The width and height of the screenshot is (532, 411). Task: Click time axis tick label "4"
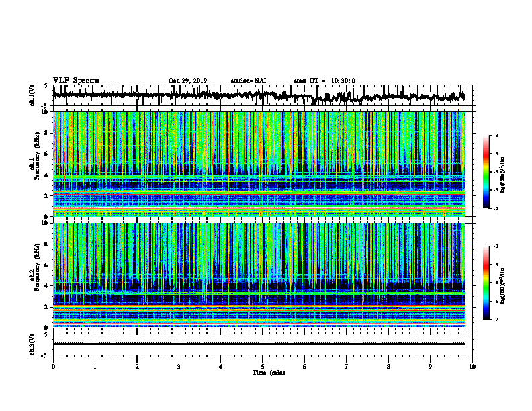(x=221, y=367)
